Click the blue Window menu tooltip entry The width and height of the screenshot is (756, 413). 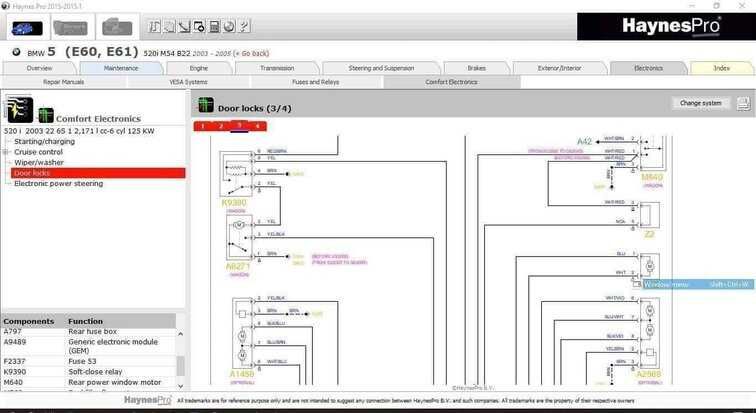coord(698,285)
